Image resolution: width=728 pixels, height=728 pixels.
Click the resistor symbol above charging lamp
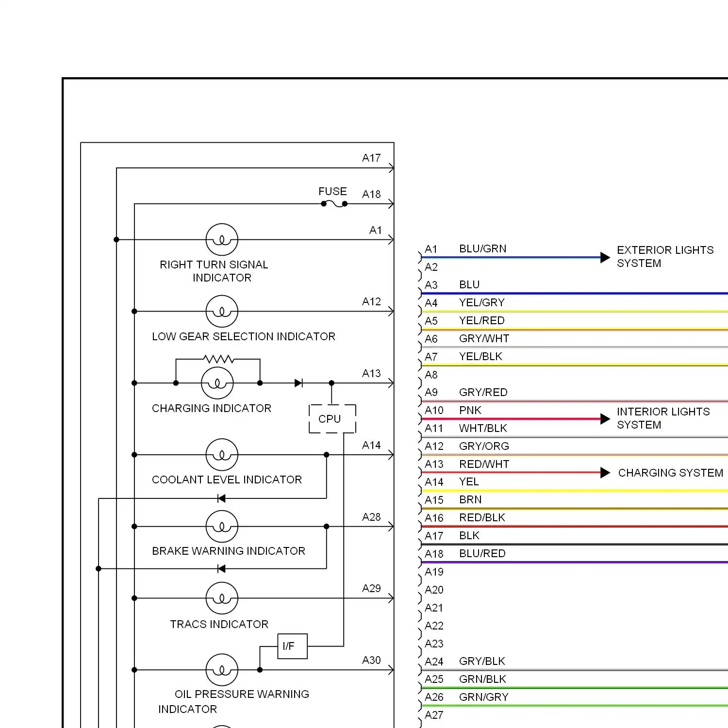(219, 359)
